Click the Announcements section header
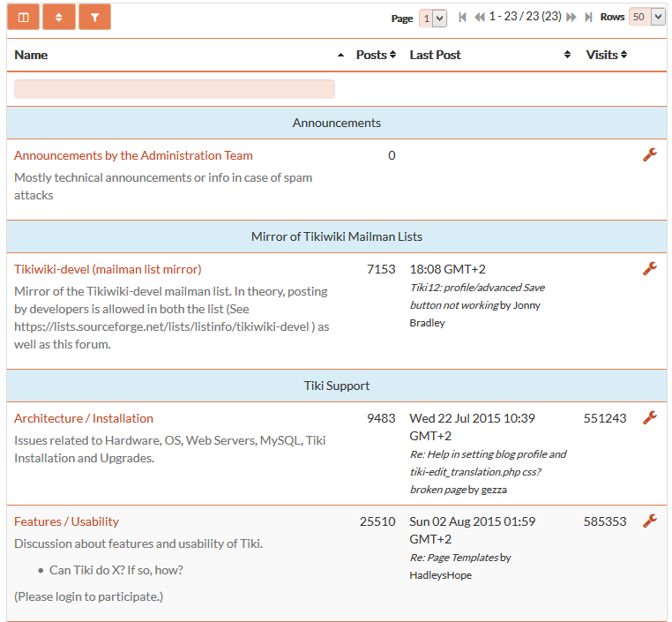This screenshot has width=672, height=622. [336, 123]
